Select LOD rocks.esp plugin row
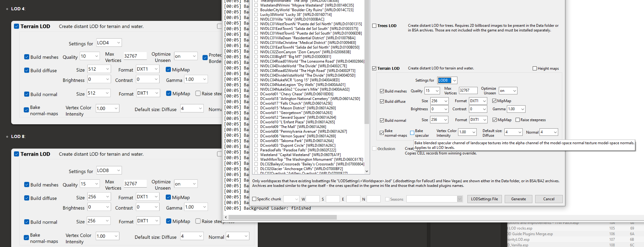The image size is (644, 247). click(575, 228)
